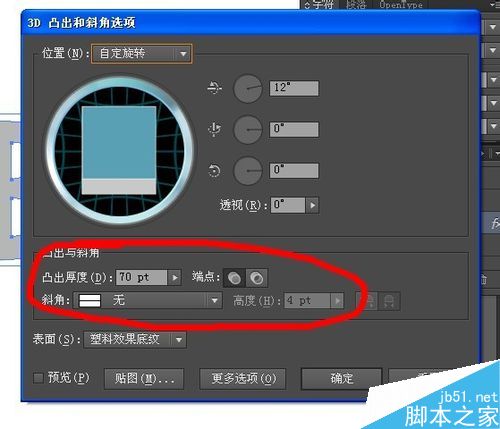Select the bevel extent out icon
This screenshot has width=500, height=429.
pos(367,302)
